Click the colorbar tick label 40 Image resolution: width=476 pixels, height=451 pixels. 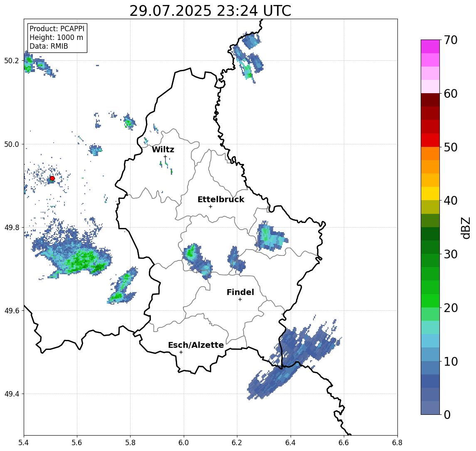(x=450, y=201)
